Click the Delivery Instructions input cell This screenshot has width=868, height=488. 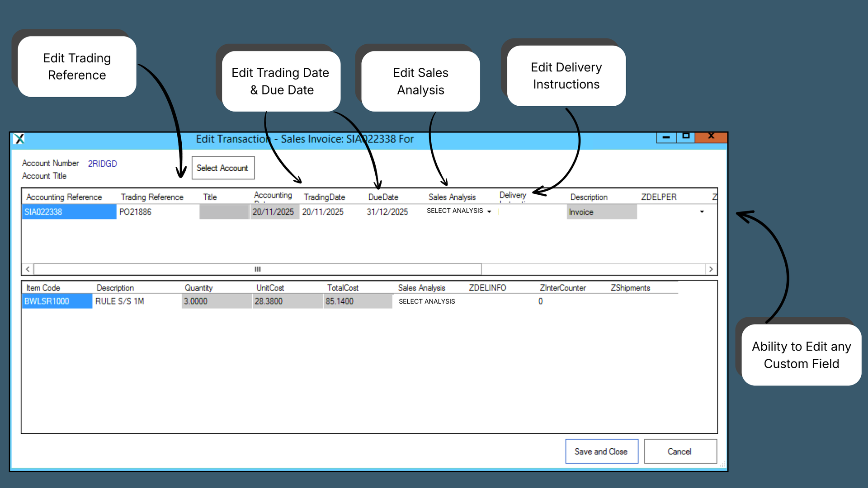tap(531, 212)
